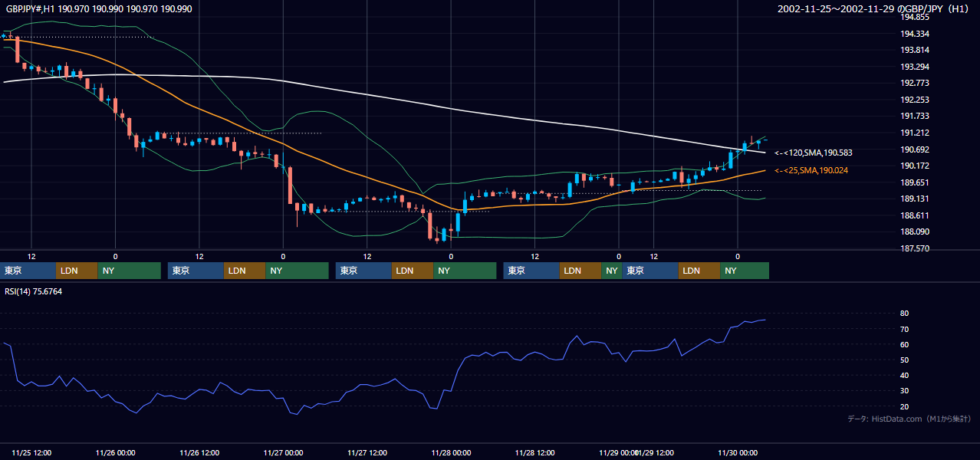
Task: Click the 194.855 price axis label
Action: pyautogui.click(x=916, y=17)
